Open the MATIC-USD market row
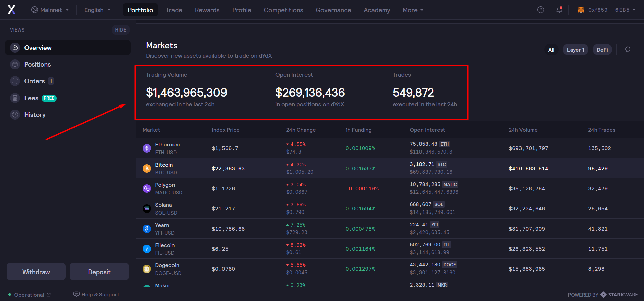This screenshot has width=644, height=301. (x=390, y=188)
